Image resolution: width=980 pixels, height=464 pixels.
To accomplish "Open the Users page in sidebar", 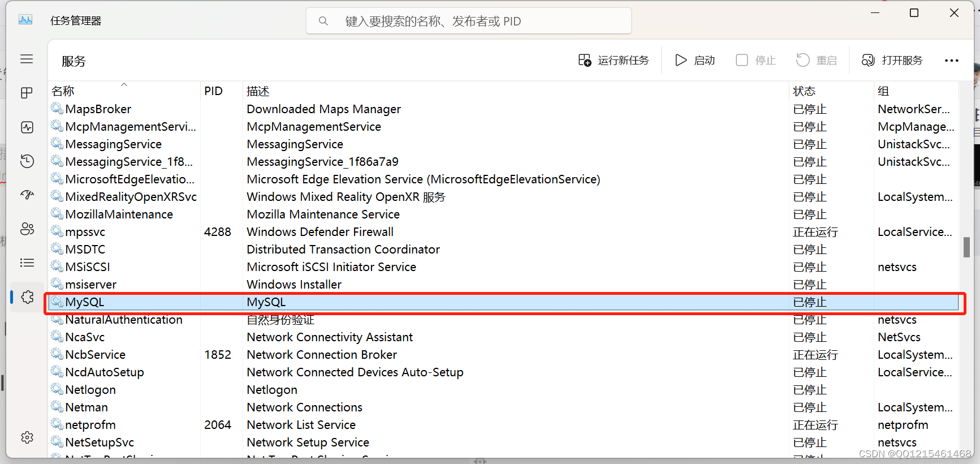I will point(27,229).
